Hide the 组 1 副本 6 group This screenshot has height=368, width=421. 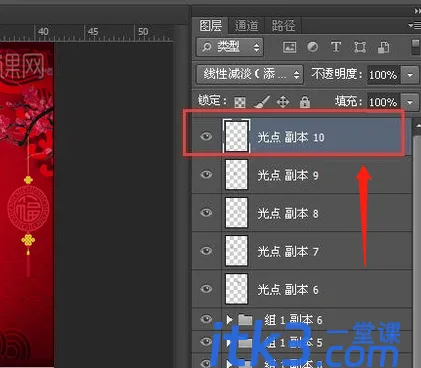point(206,319)
